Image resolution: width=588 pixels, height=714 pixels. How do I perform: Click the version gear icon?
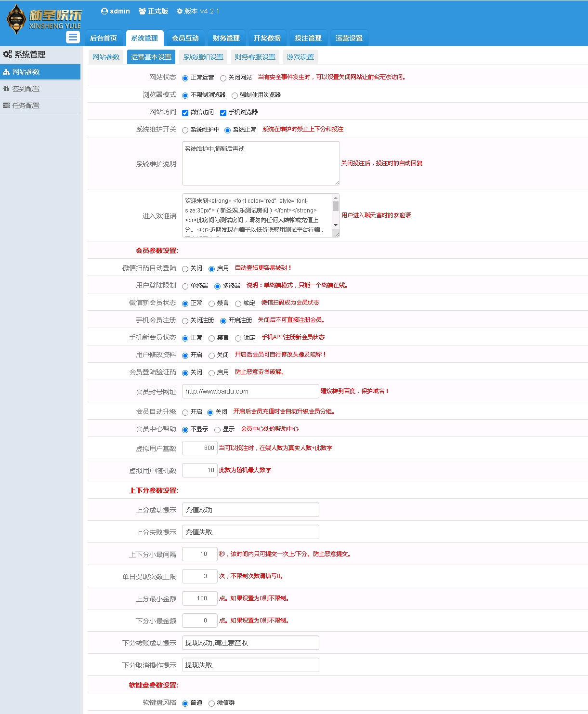[x=180, y=11]
